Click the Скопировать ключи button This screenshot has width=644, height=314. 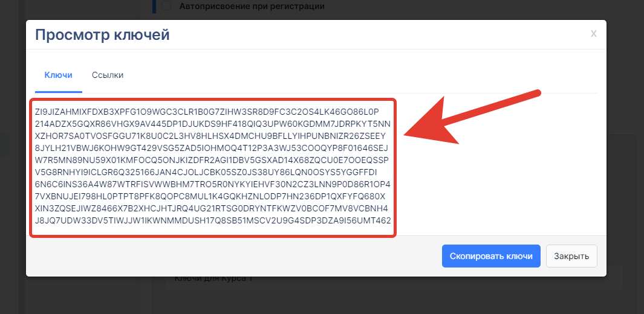pyautogui.click(x=491, y=256)
